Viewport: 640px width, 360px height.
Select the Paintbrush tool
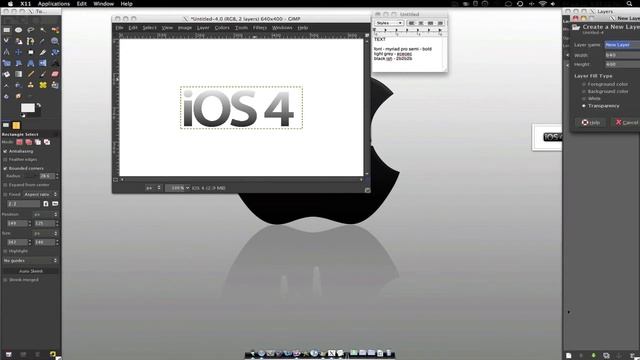tap(43, 74)
